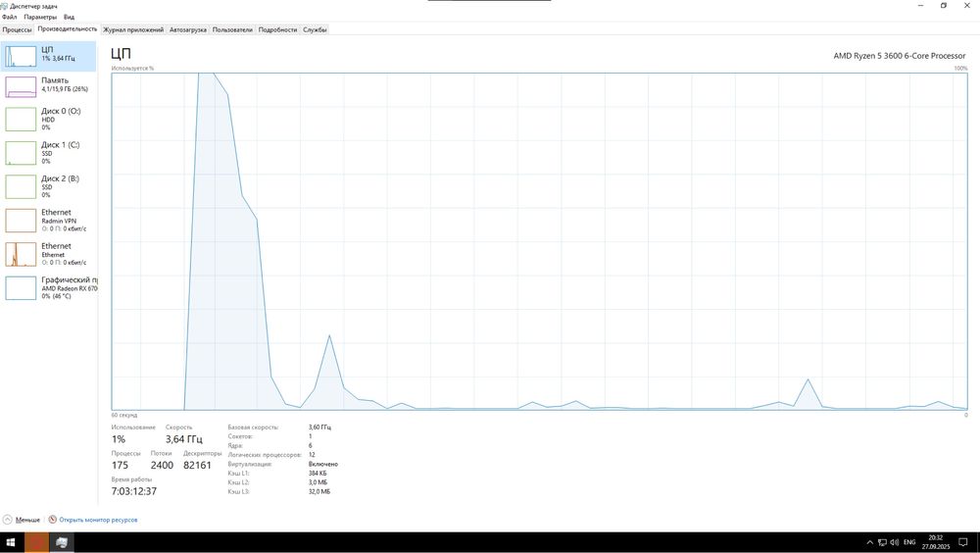The image size is (980, 553).
Task: Click the 175 processes value
Action: point(120,465)
